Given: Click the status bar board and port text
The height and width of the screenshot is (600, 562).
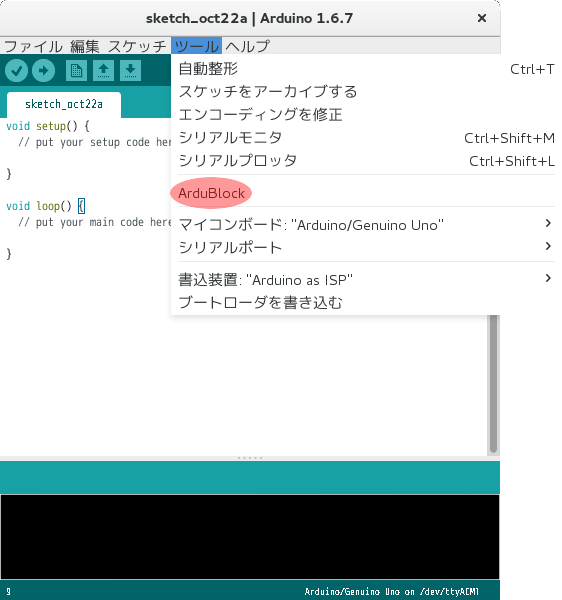Looking at the screenshot, I should [x=391, y=592].
